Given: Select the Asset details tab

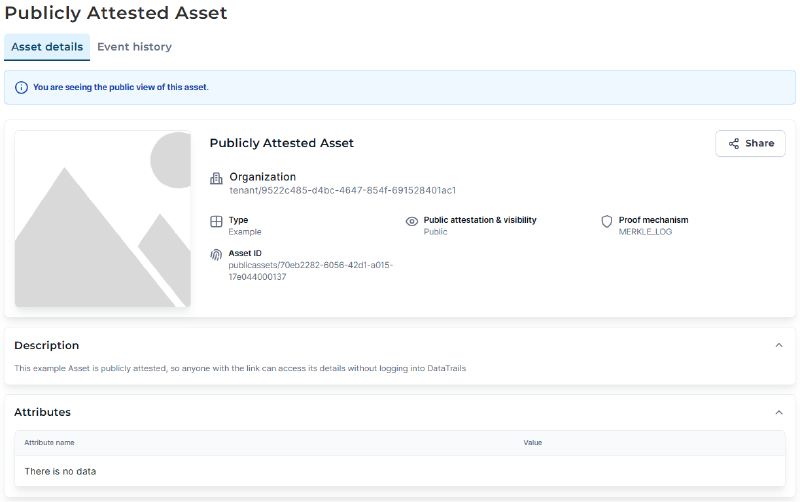Looking at the screenshot, I should (x=47, y=47).
